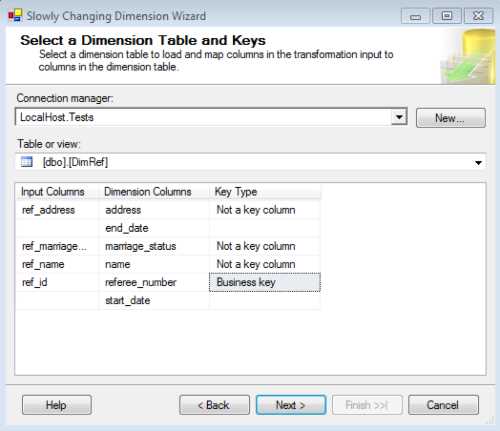Proceed with the Next button

[x=291, y=405]
